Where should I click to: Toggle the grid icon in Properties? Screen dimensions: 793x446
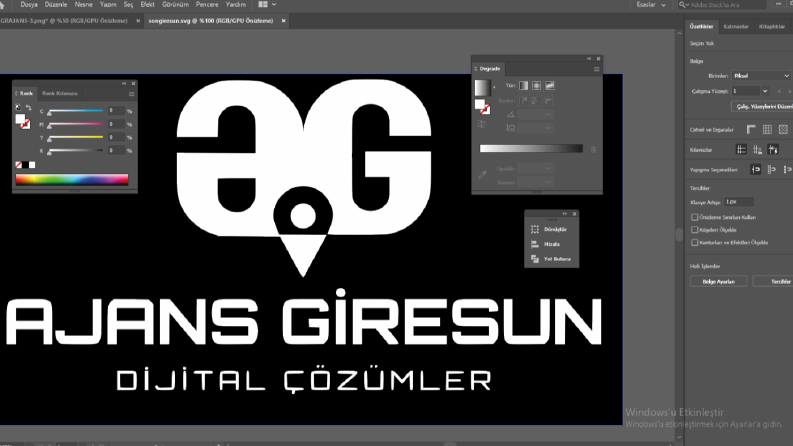(767, 130)
